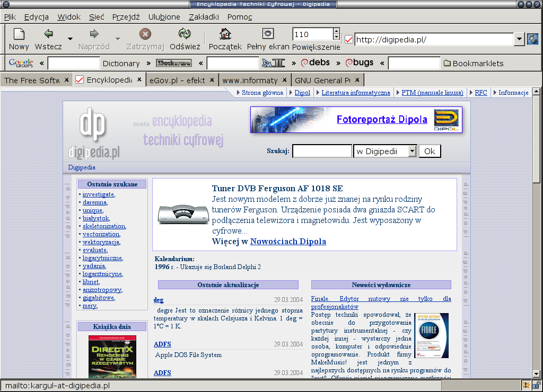Close the eGov.pl tab

click(212, 80)
